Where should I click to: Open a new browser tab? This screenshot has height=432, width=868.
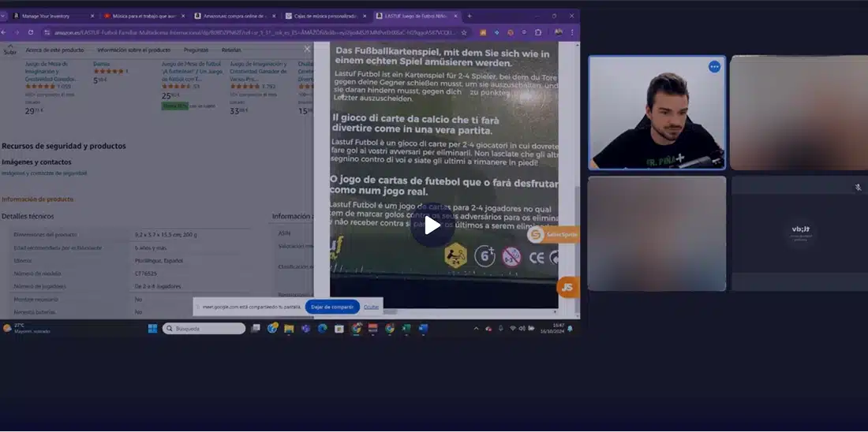[470, 16]
